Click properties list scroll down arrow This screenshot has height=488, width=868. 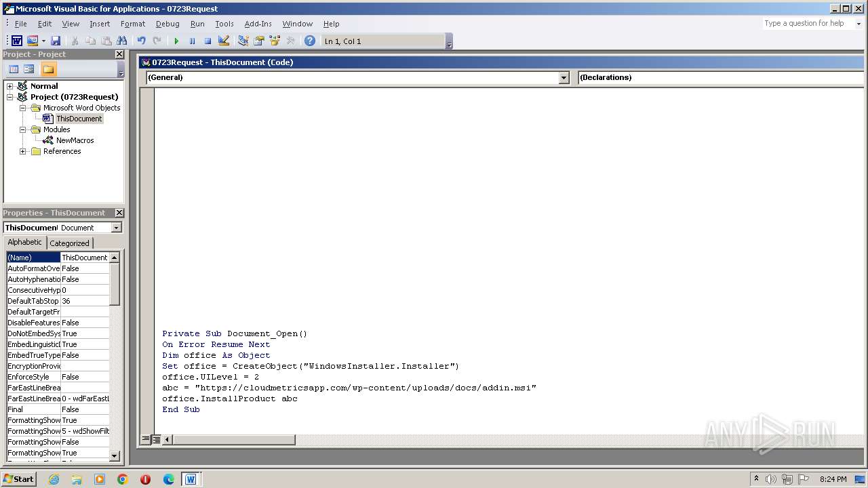tap(114, 456)
